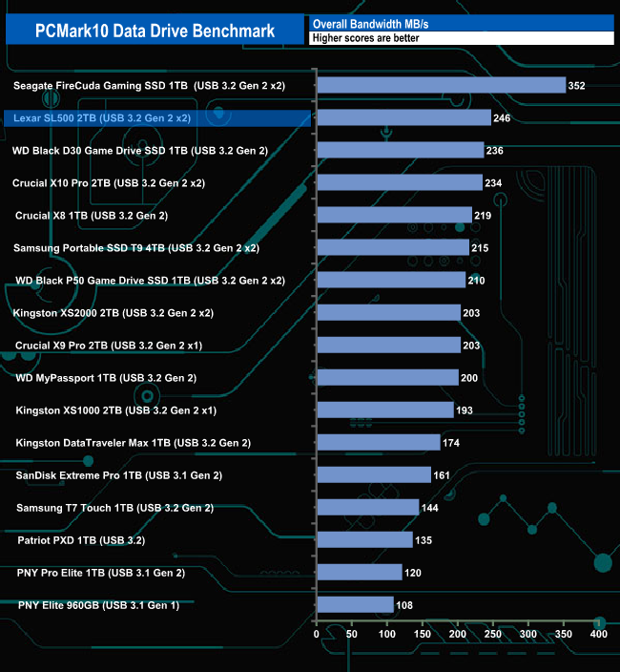
Task: Click the Lexar SL500 bar scoring 246
Action: pos(404,117)
